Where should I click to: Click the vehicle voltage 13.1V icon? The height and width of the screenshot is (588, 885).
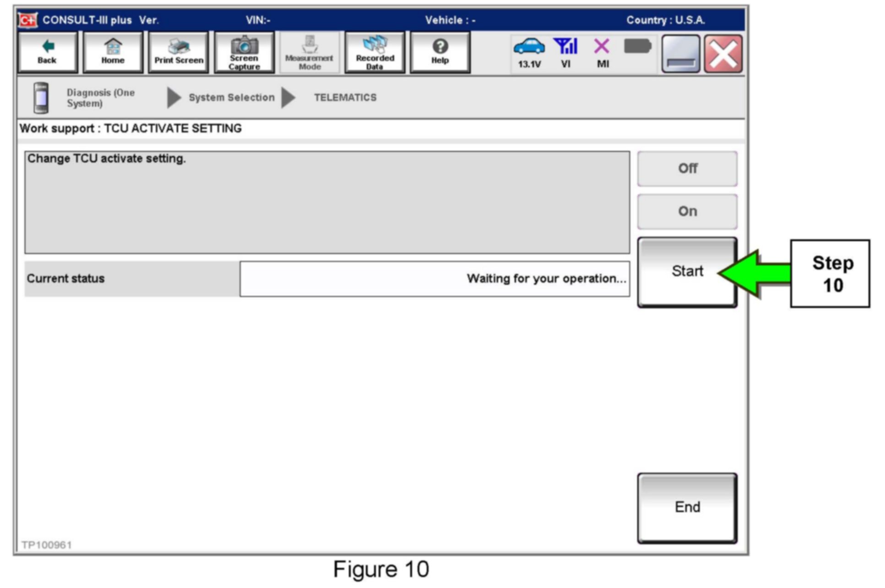click(529, 53)
